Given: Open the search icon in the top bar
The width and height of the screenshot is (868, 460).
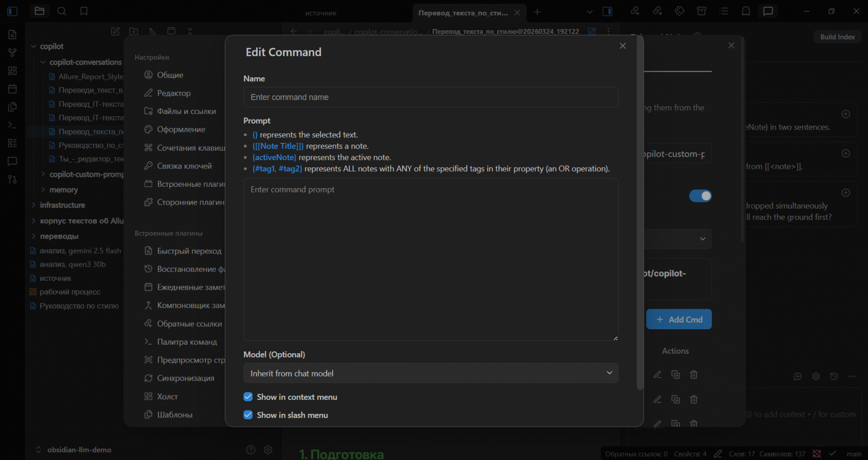Looking at the screenshot, I should 62,11.
